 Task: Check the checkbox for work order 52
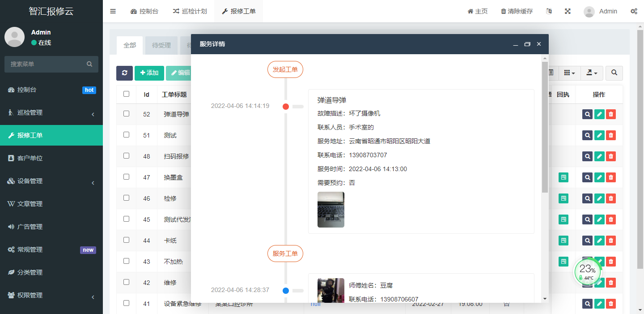(127, 114)
